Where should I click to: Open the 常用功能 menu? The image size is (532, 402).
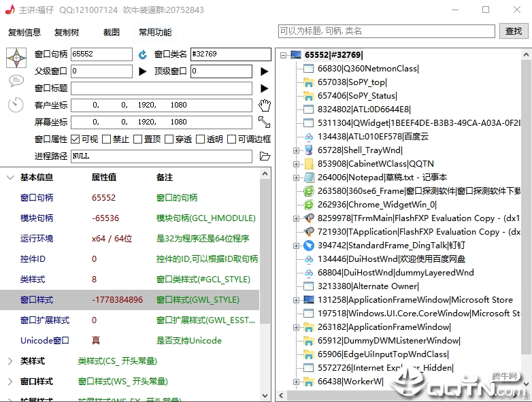point(155,32)
